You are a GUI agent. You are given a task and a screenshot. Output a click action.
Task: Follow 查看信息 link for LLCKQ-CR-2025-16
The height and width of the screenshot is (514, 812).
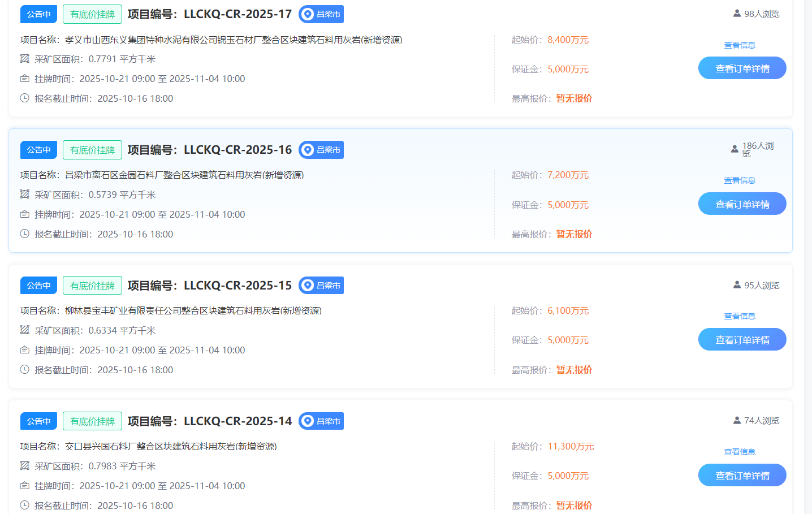point(740,180)
